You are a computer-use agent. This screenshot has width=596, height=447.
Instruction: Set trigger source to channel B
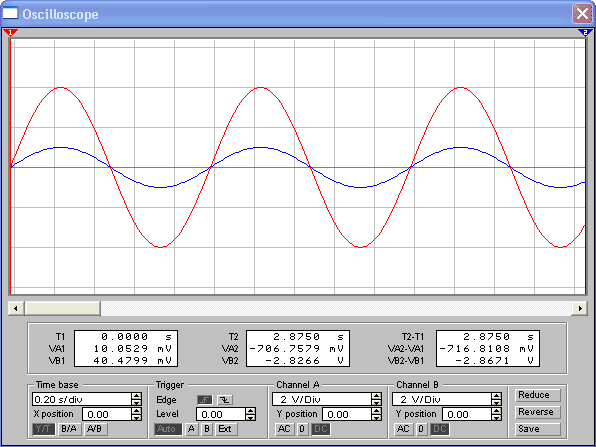(206, 429)
